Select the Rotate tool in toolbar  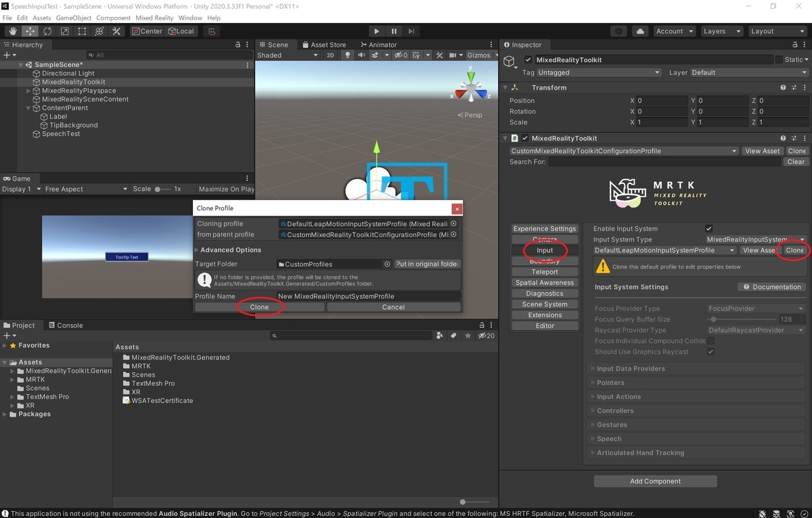47,31
